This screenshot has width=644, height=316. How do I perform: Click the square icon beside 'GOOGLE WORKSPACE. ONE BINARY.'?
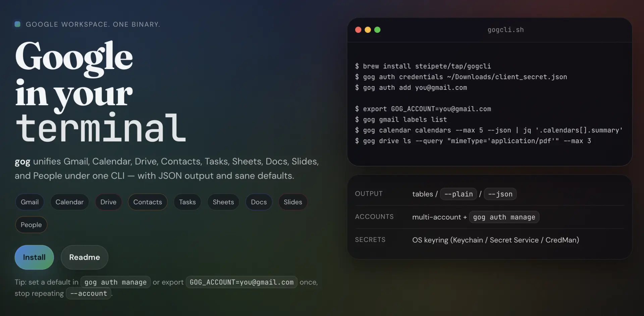pos(18,24)
